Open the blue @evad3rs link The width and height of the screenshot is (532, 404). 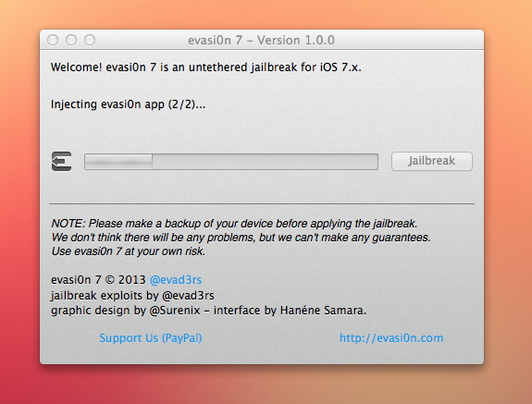[x=176, y=280]
